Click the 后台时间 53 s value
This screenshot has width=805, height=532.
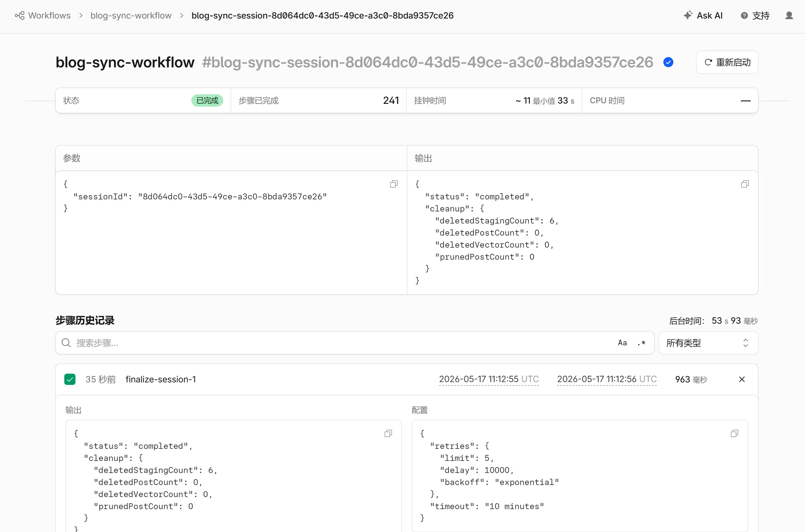735,321
